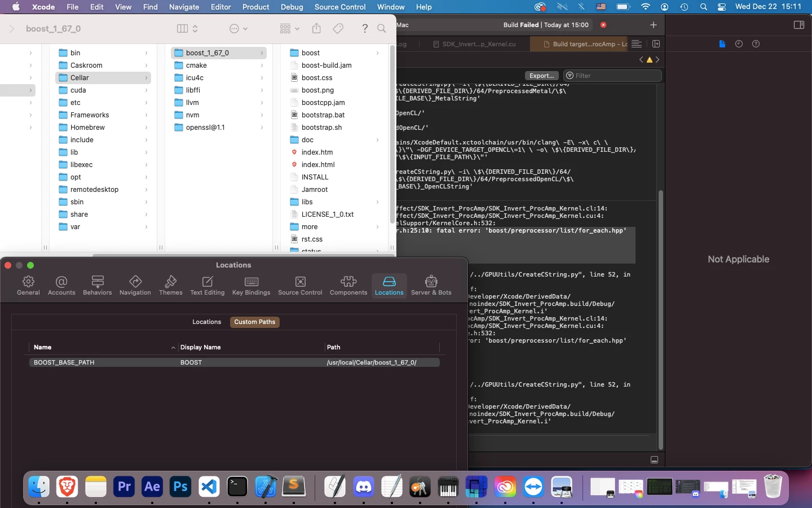Open the Key Bindings preferences pane

pyautogui.click(x=251, y=286)
